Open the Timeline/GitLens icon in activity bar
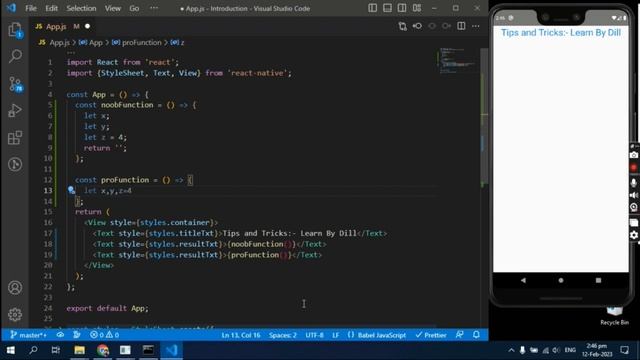 (15, 164)
